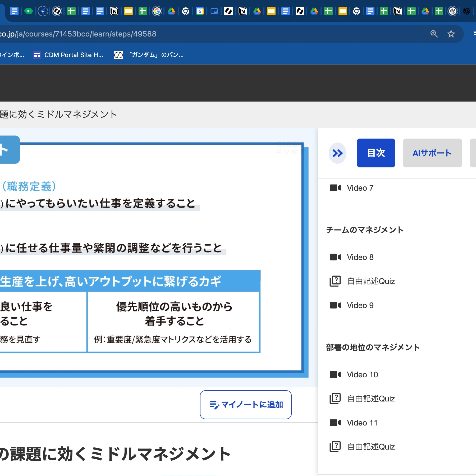Switch to the Google search browser tab
This screenshot has width=476, height=476.
(x=157, y=11)
